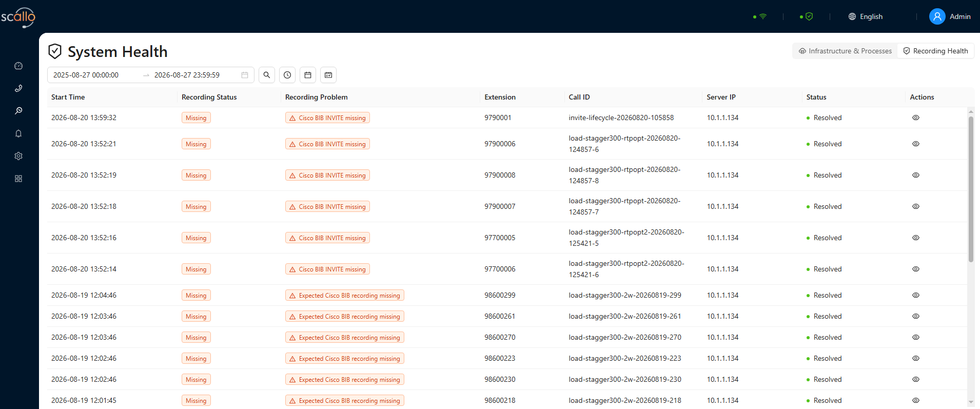Click the calendar icon inside date range field
Viewport: 980px width, 409px height.
[245, 75]
